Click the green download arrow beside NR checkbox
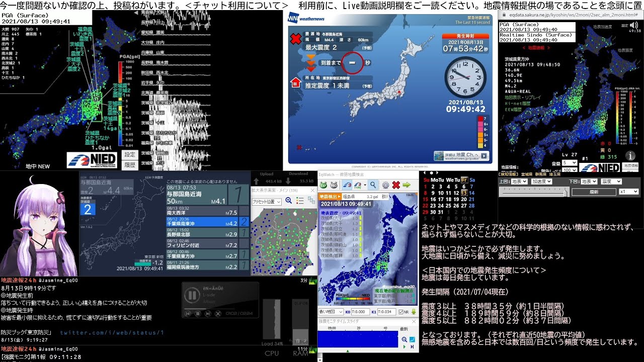644x362 pixels. [x=414, y=312]
